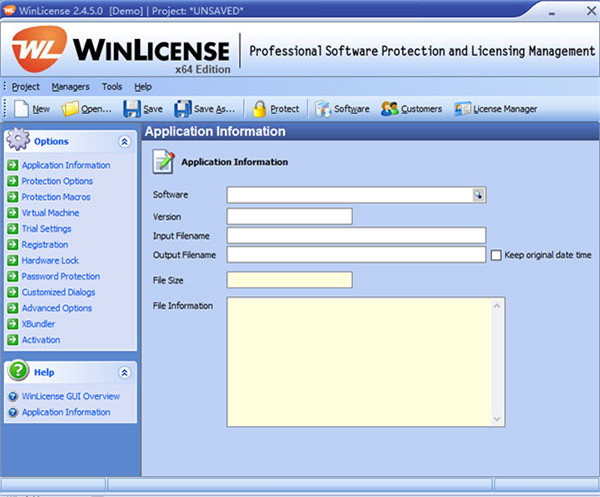600x497 pixels.
Task: Click green arrow beside Protection Options
Action: 13,181
